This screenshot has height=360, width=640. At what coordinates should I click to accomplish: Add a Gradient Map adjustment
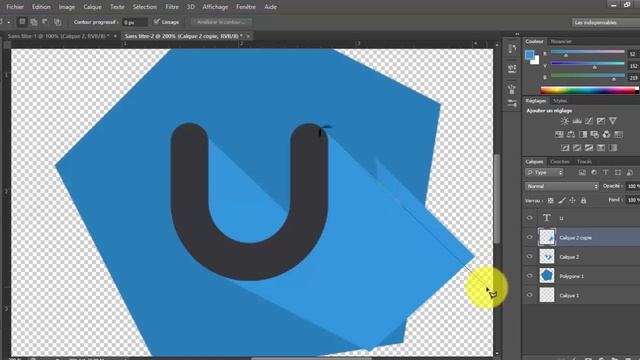(601, 148)
